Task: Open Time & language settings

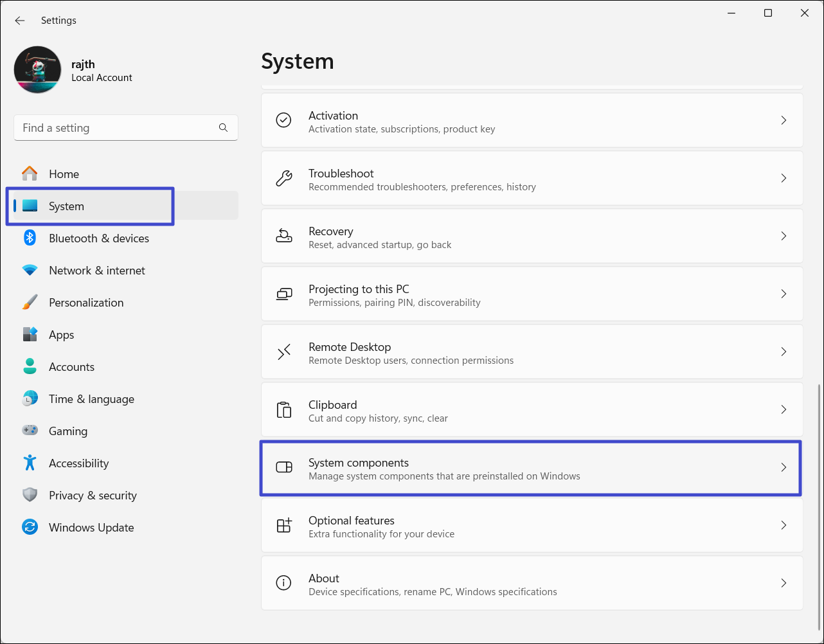Action: [91, 399]
